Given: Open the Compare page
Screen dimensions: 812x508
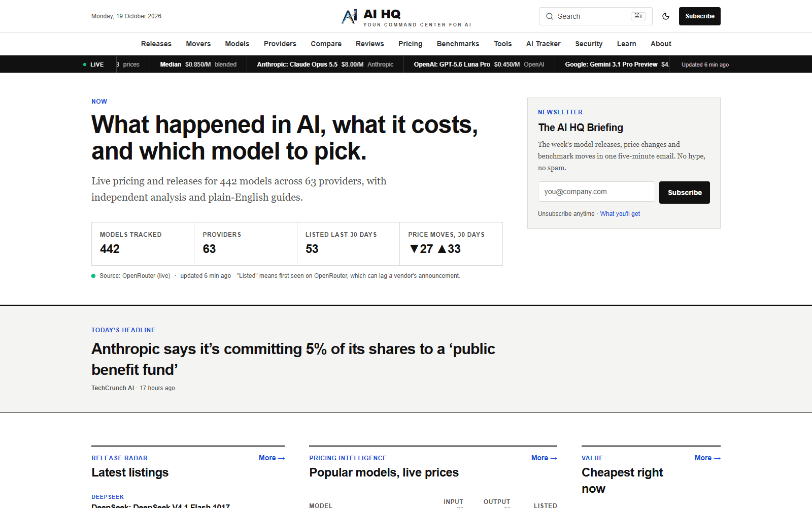Looking at the screenshot, I should tap(326, 44).
